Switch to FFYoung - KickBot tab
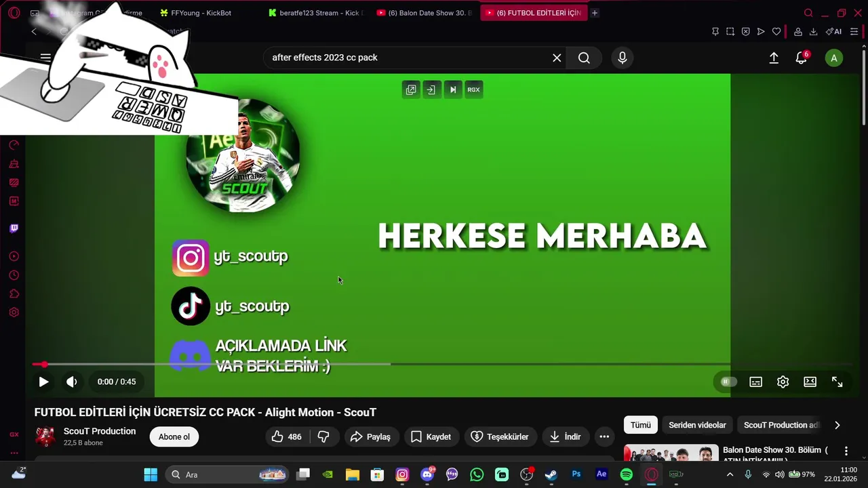The width and height of the screenshot is (868, 488). tap(201, 13)
